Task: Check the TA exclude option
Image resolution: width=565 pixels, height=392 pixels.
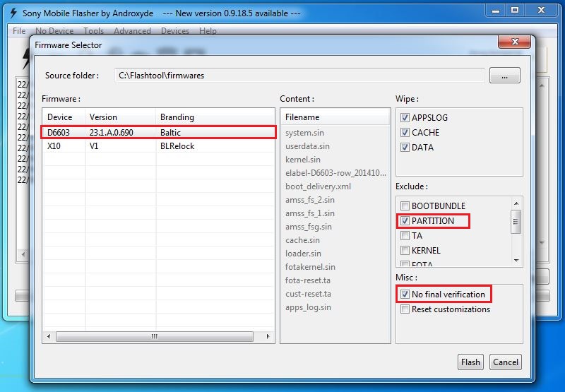Action: (x=405, y=236)
